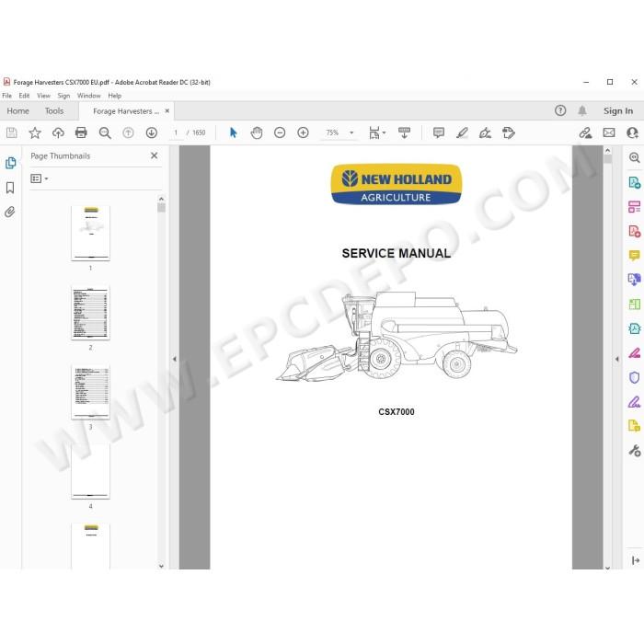Open the Help menu
644x644 pixels.
pos(115,96)
